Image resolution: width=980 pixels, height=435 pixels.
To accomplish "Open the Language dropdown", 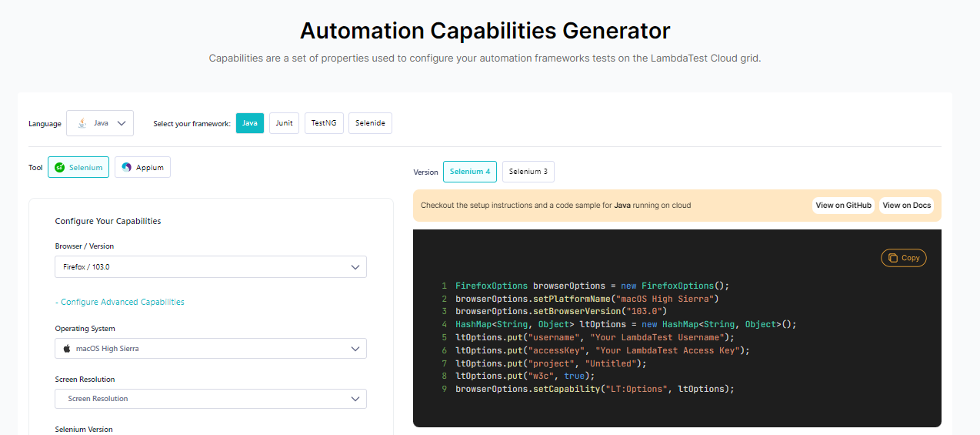I will 100,123.
